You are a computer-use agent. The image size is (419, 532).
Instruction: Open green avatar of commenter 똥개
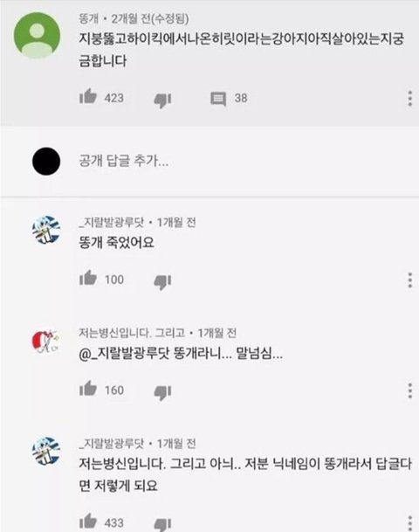coord(37,35)
